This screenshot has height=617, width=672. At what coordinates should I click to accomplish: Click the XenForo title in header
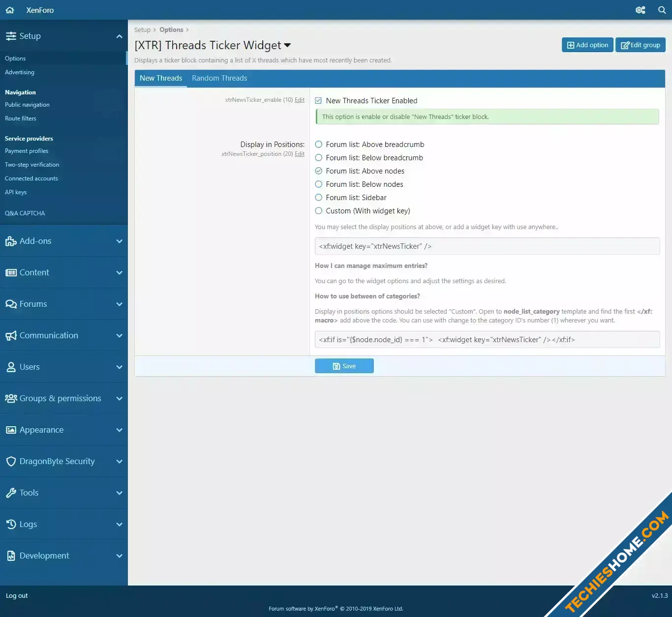[x=40, y=10]
